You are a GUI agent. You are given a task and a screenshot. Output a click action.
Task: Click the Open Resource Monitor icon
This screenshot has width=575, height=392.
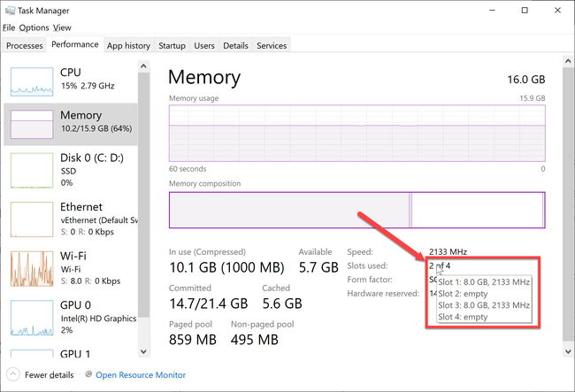click(87, 375)
